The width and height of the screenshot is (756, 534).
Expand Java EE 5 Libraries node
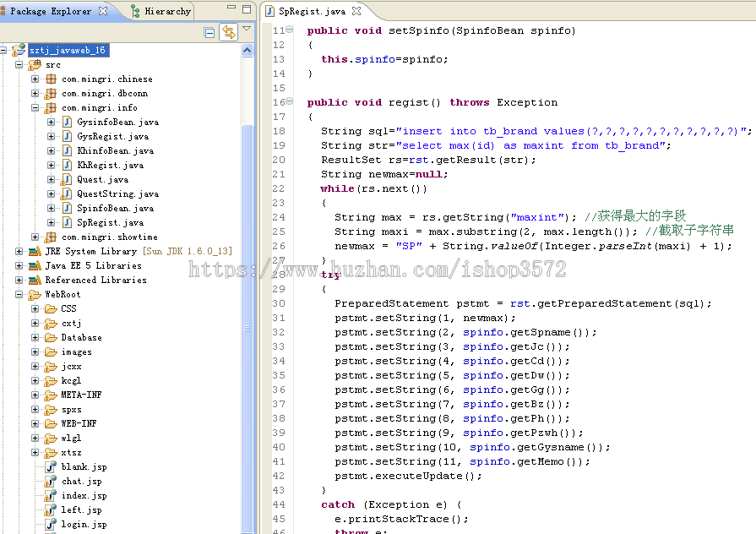pyautogui.click(x=19, y=266)
